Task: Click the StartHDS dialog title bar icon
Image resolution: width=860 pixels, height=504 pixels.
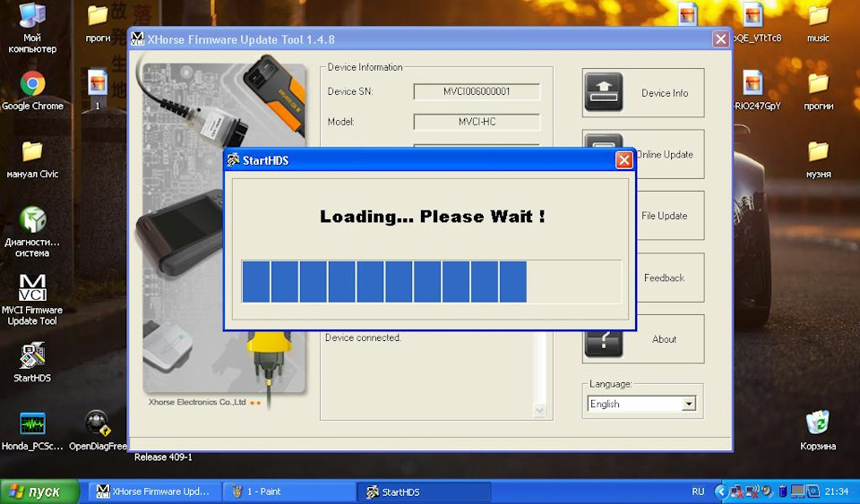Action: [234, 160]
